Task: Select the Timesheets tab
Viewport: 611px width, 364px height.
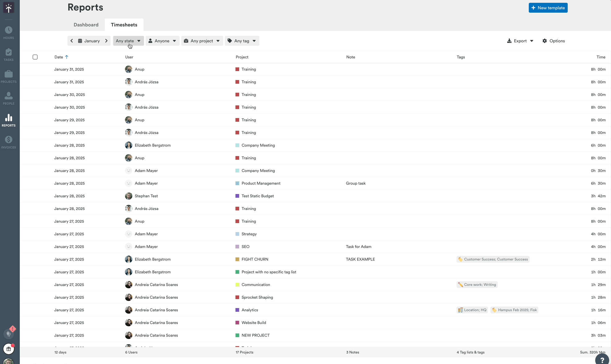Action: (x=124, y=25)
